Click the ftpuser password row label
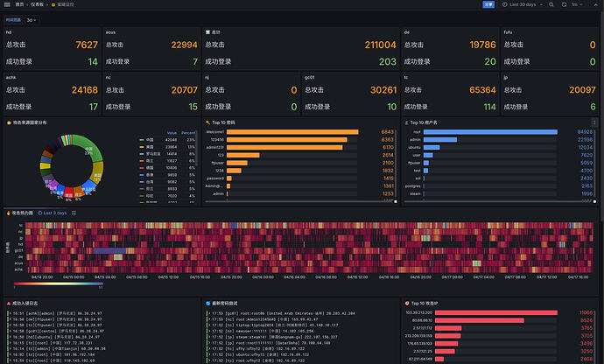 pyautogui.click(x=218, y=163)
